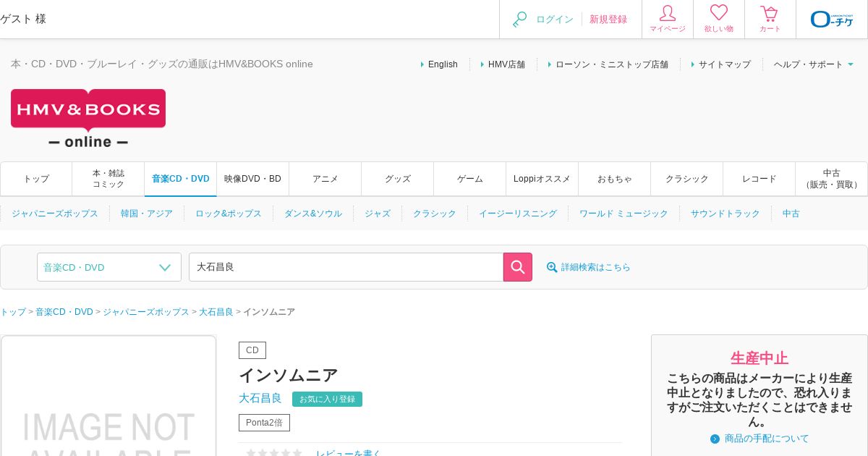Viewport: 868px width, 456px height.
Task: Select the 音楽CD・DVD tab
Action: pos(181,179)
